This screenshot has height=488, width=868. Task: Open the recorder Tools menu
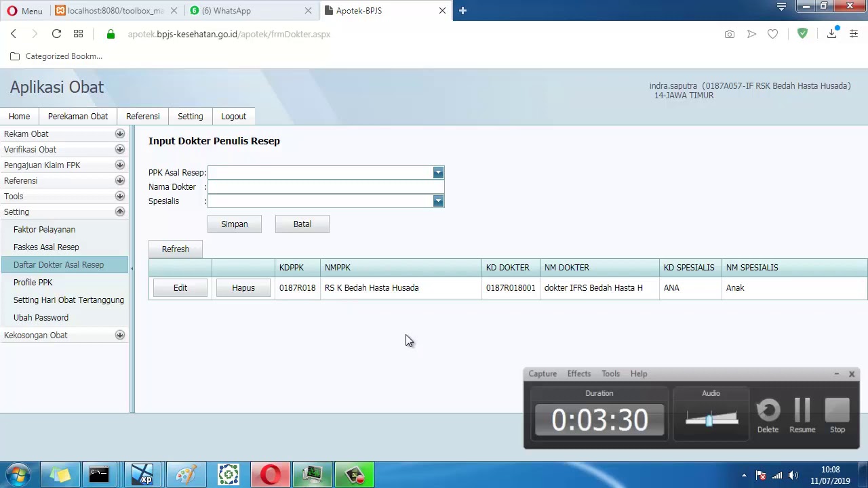pyautogui.click(x=610, y=374)
